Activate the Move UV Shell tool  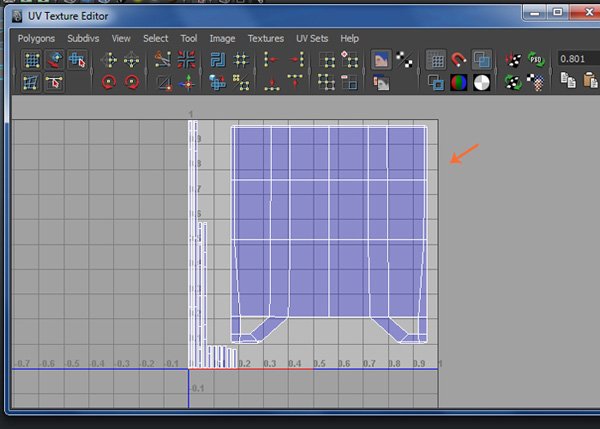[x=55, y=60]
